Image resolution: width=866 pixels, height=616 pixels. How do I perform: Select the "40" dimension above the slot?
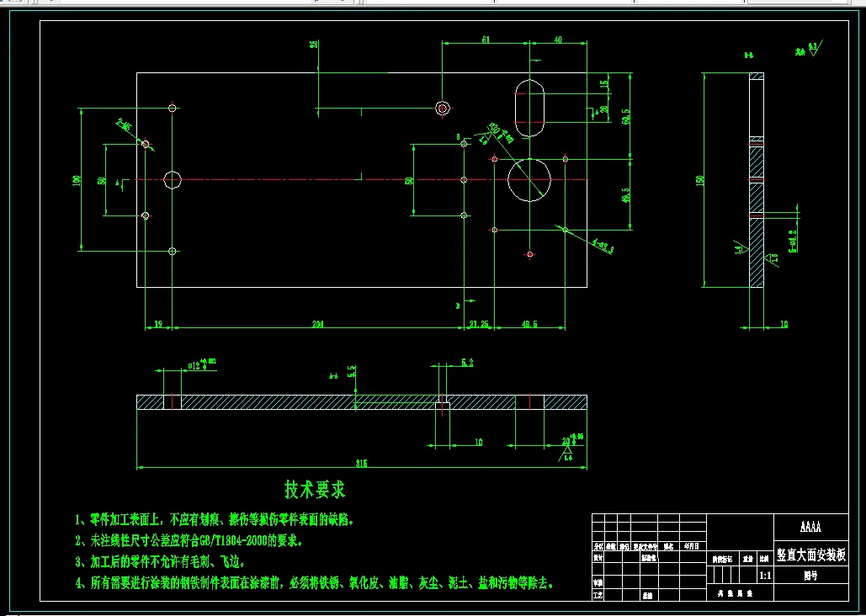tap(558, 40)
